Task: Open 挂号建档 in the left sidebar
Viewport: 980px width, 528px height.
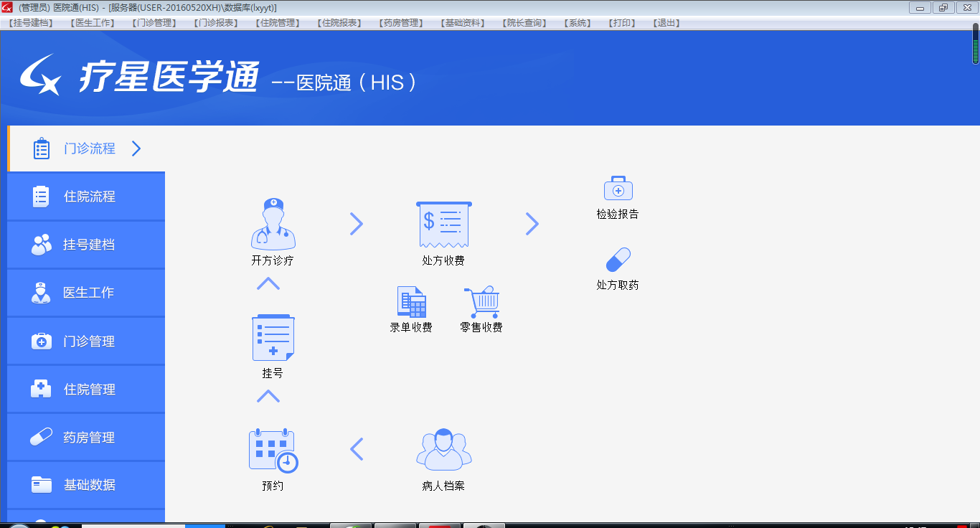Action: click(x=86, y=245)
